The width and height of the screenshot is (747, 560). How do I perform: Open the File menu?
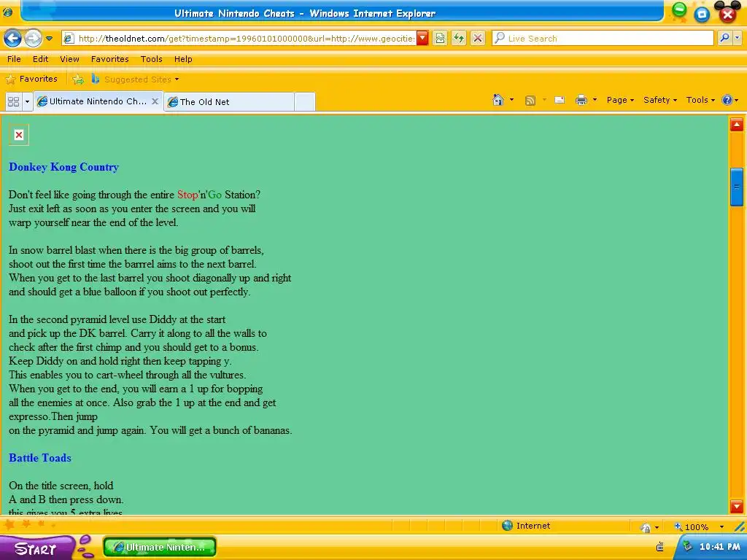point(14,59)
